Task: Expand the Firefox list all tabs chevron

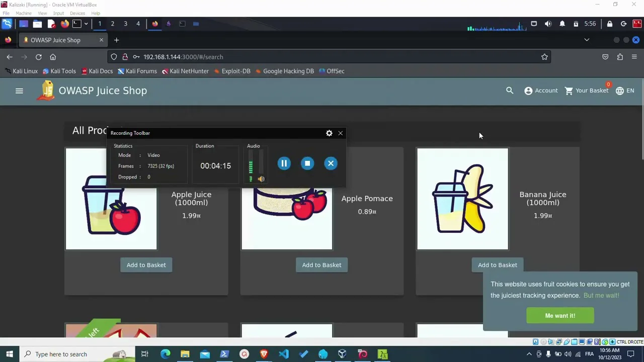Action: [587, 40]
